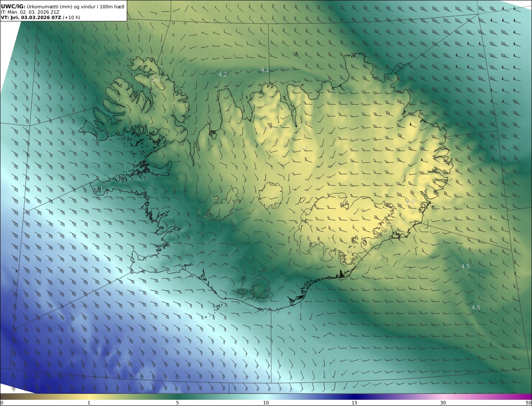Click the '5.1' value label on the map

pos(99,189)
